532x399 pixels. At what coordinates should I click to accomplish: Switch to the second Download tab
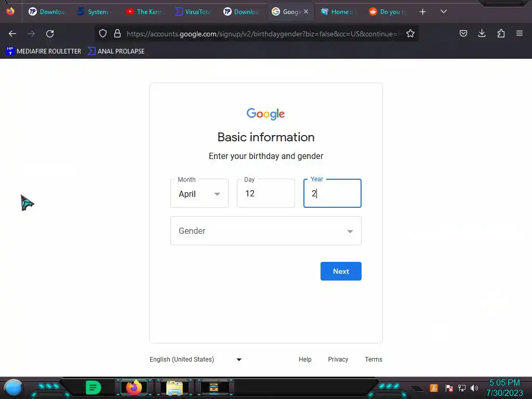pyautogui.click(x=241, y=12)
